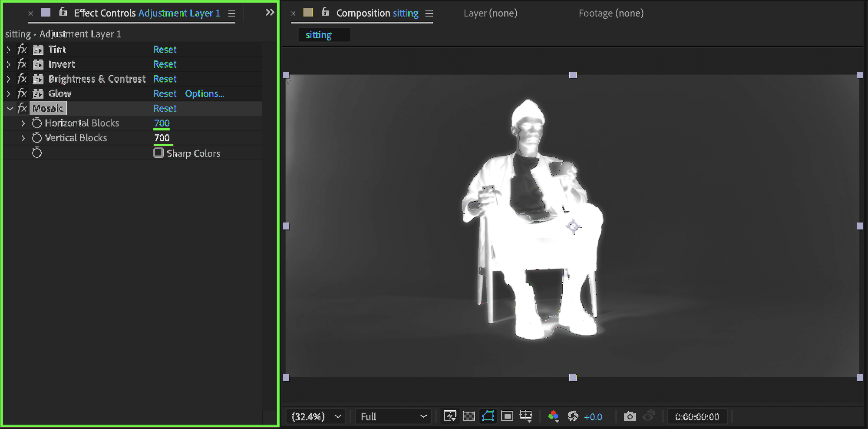The height and width of the screenshot is (429, 868).
Task: Switch to the Footage (none) tab
Action: (x=611, y=13)
